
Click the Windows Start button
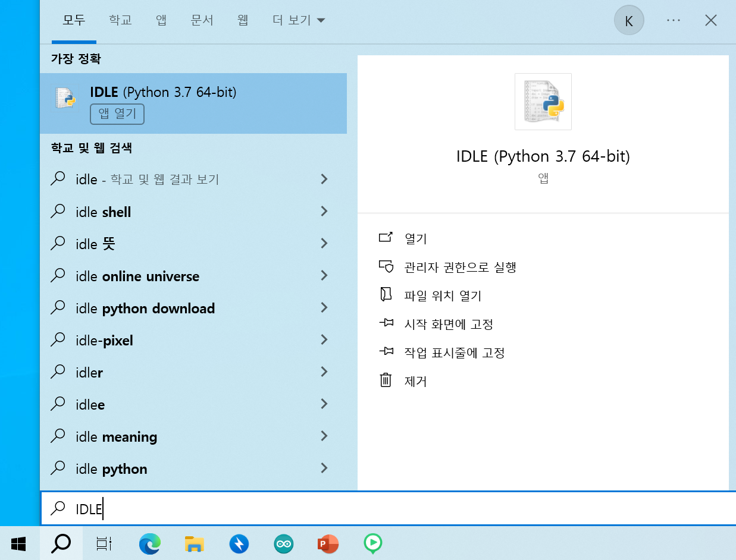click(18, 543)
